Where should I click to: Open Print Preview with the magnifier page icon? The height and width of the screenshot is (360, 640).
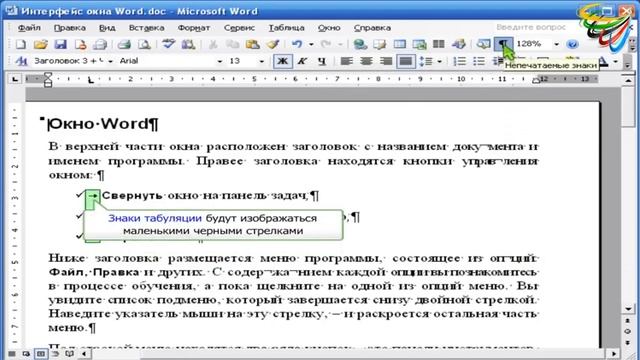(x=144, y=44)
